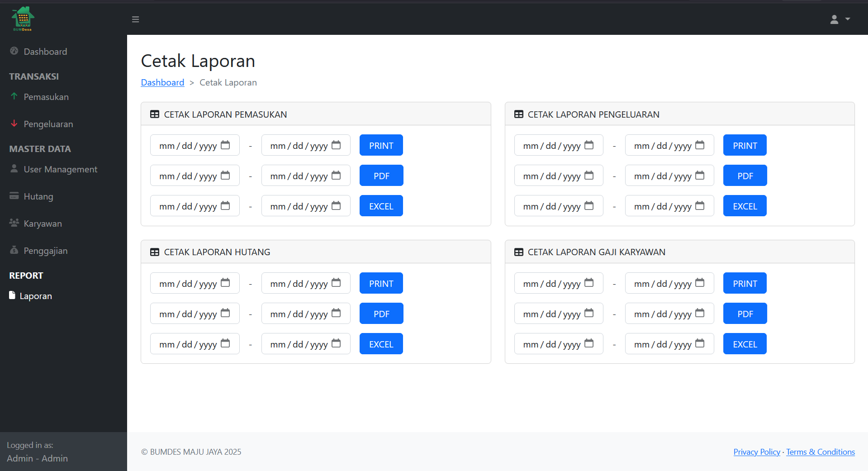Click the BUMDesa logo icon
Screen dimensions: 868x471
[x=23, y=19]
